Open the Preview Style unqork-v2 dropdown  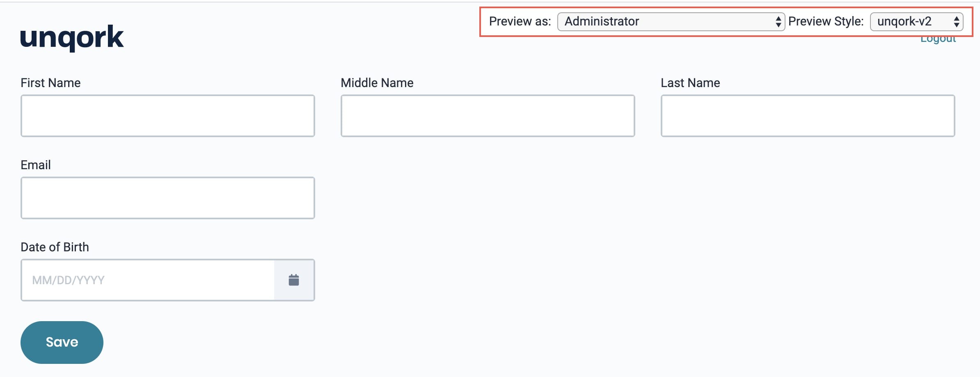[x=916, y=21]
